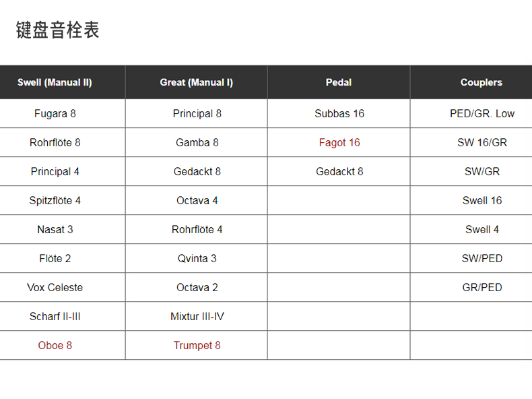Click the Spitzflöte 4 cell
532x399 pixels.
pos(55,200)
